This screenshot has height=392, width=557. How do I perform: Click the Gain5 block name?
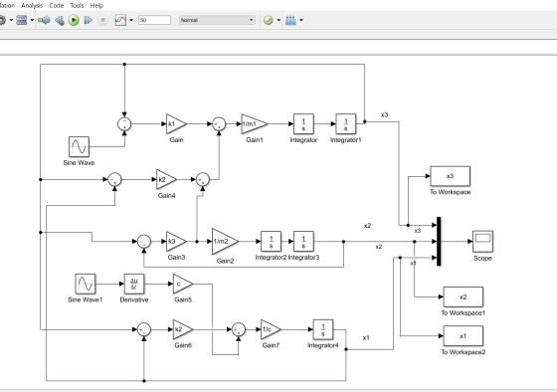pyautogui.click(x=183, y=299)
